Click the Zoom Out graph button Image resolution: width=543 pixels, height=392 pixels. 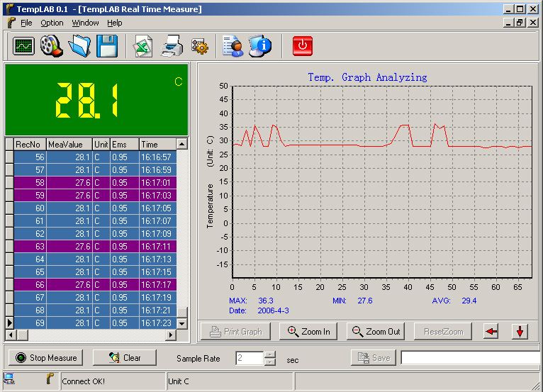point(376,332)
